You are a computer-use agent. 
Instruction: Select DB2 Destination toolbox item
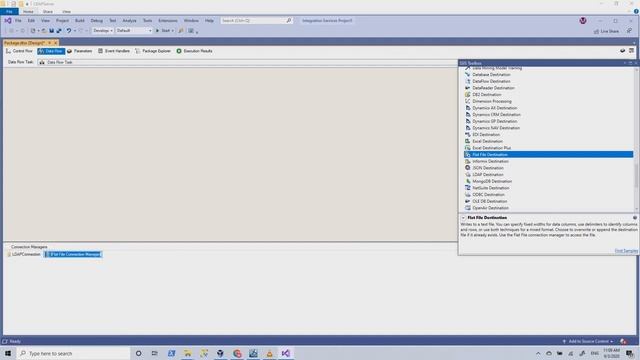coord(487,95)
